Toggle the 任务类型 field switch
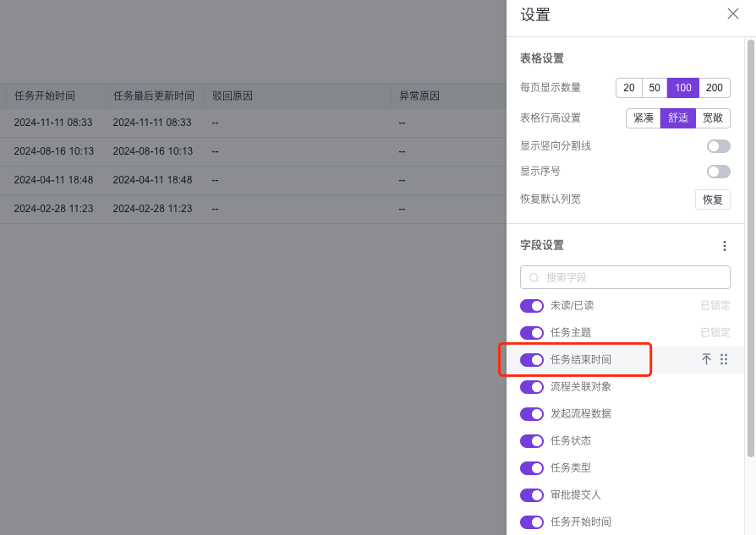 [532, 467]
